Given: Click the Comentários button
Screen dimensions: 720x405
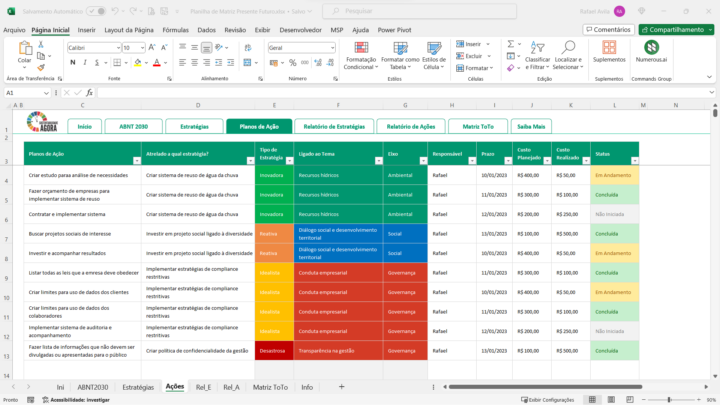Looking at the screenshot, I should (609, 29).
